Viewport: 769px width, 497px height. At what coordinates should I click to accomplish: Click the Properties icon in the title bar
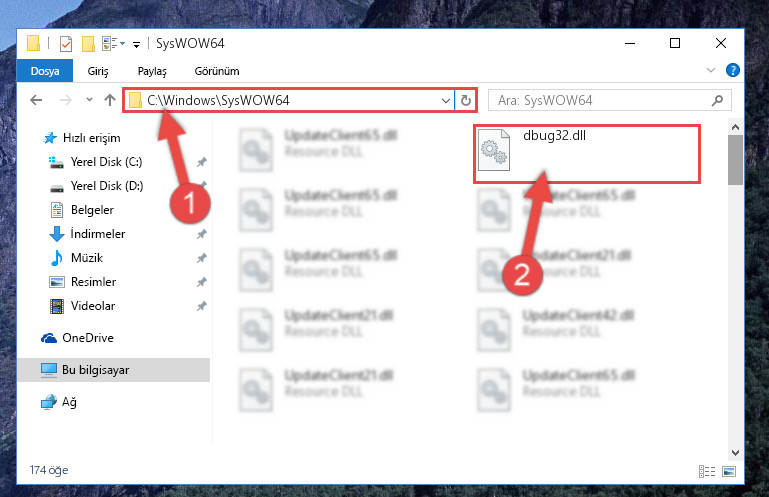[66, 44]
